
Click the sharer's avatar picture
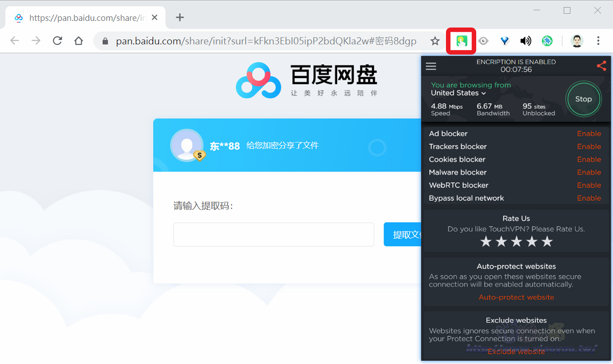186,145
